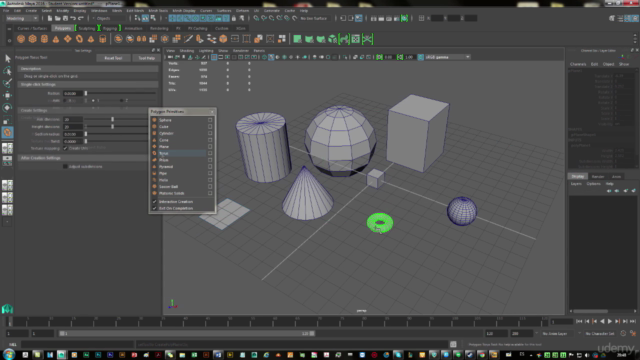The height and width of the screenshot is (360, 640).
Task: Toggle Interactive Creation checkmark
Action: (x=154, y=202)
